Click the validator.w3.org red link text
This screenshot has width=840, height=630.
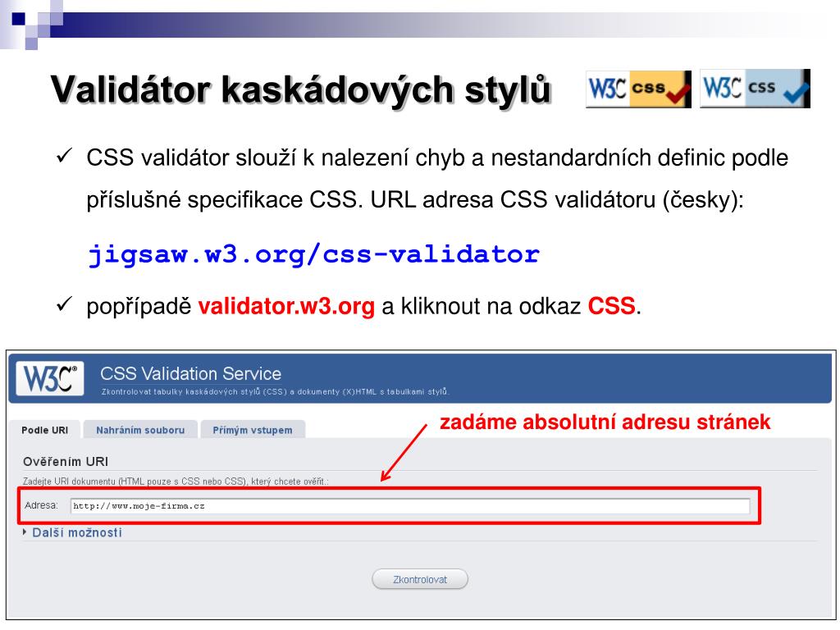pyautogui.click(x=286, y=307)
